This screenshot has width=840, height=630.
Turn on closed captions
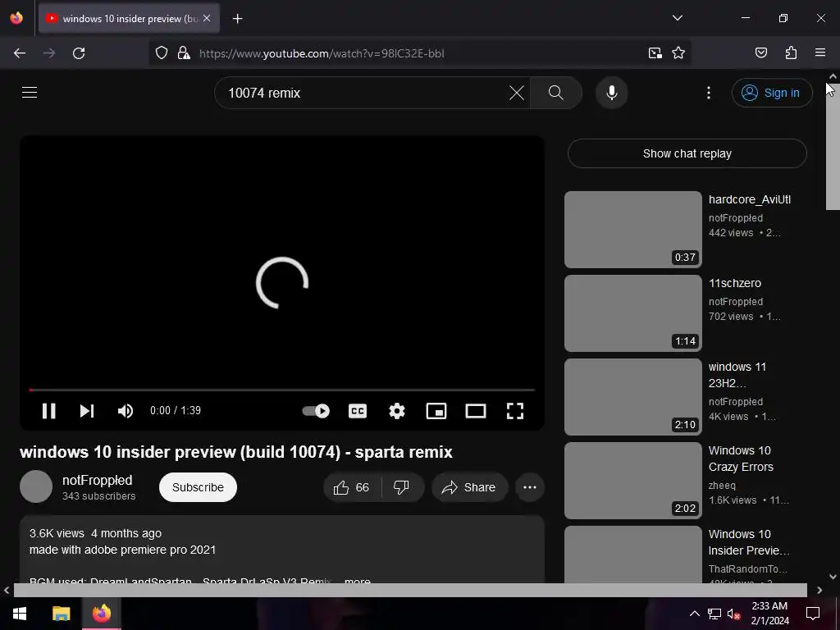(358, 411)
